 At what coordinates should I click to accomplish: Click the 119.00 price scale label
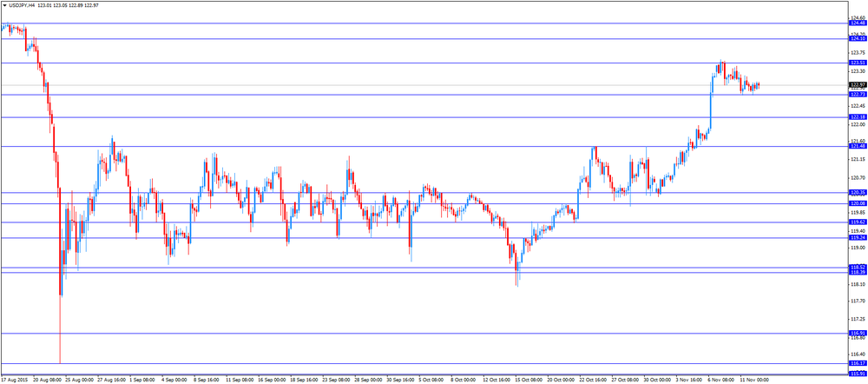pos(858,248)
